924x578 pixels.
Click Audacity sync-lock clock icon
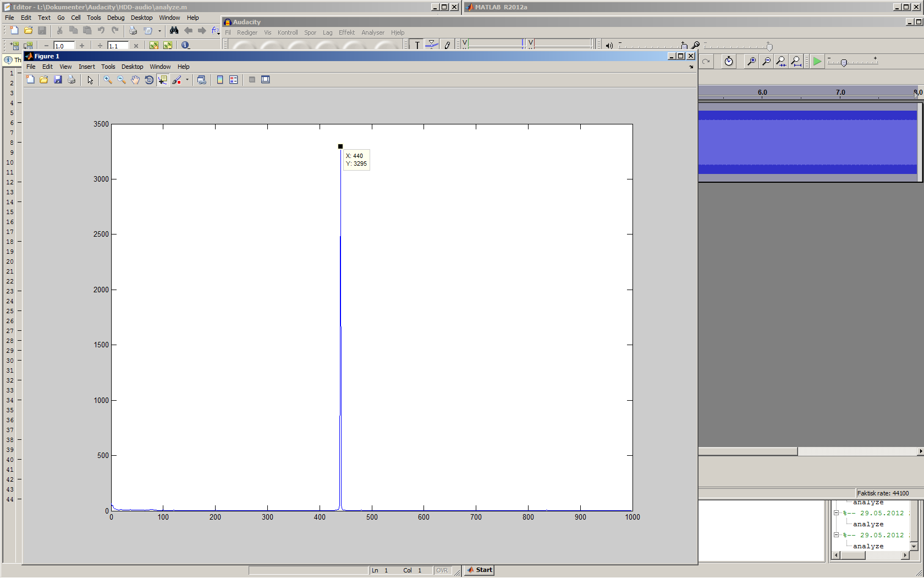click(x=729, y=62)
